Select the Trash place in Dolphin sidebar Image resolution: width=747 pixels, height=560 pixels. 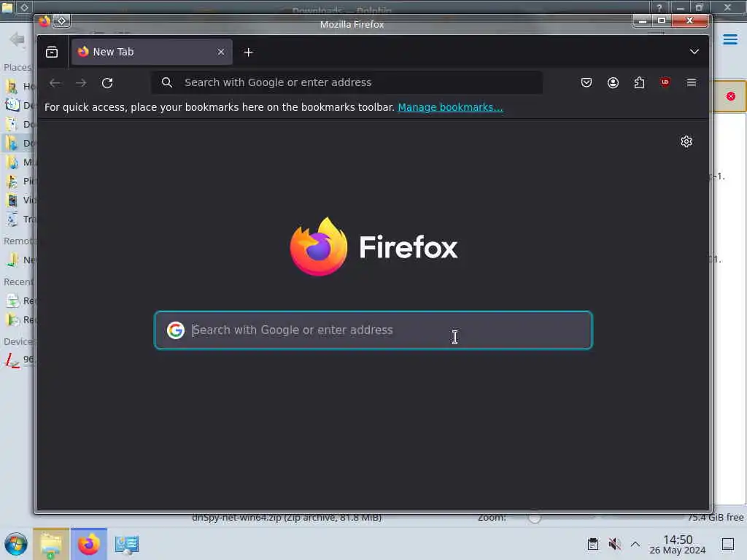pos(20,219)
